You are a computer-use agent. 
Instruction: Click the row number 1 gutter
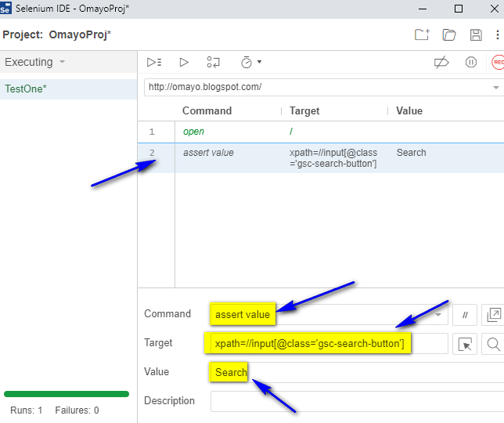152,132
